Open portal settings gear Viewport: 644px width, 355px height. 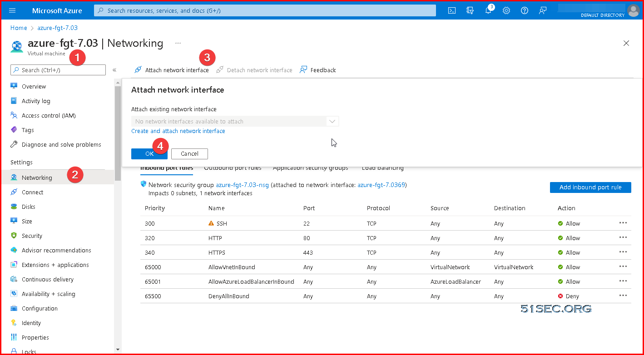point(506,10)
